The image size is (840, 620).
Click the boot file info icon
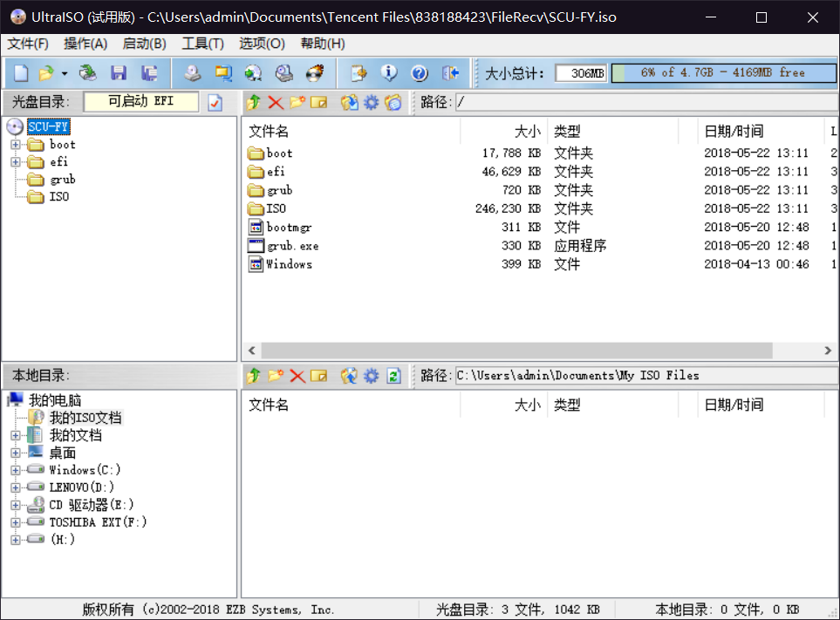pos(393,102)
